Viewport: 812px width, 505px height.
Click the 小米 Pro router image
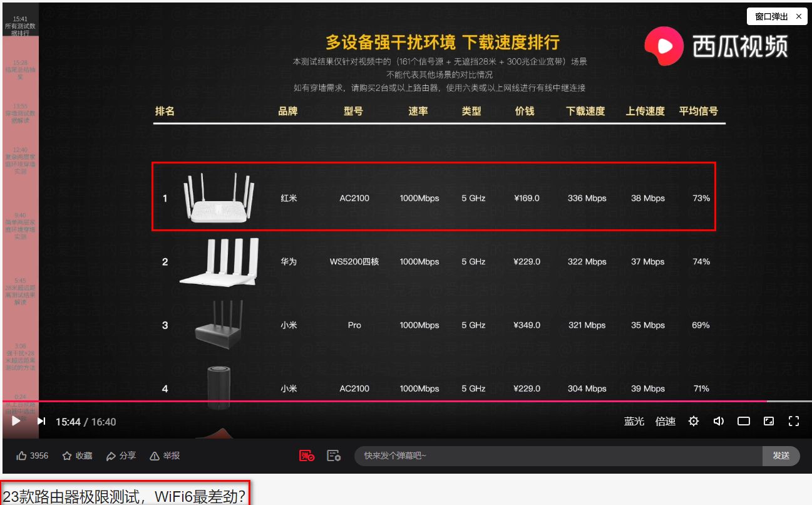tap(218, 325)
